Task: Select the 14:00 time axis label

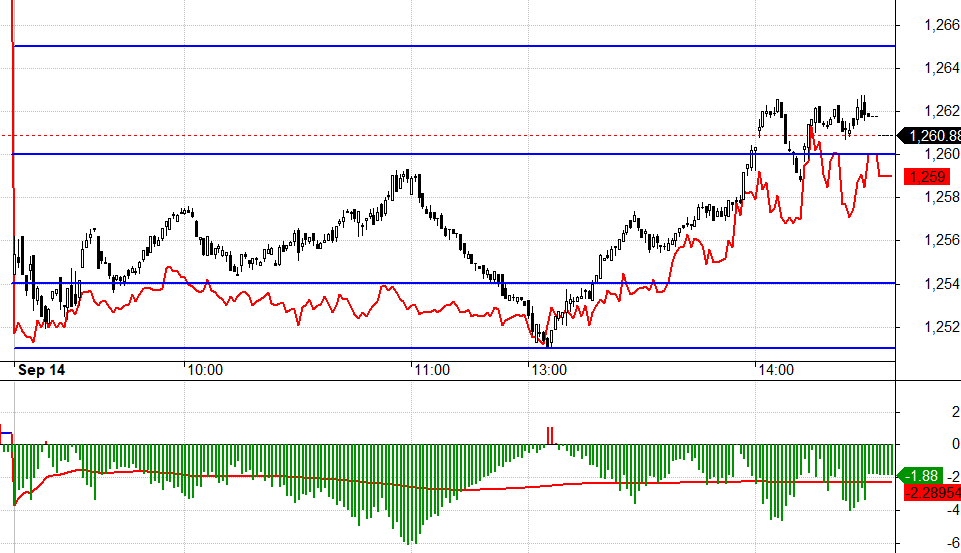Action: click(x=775, y=370)
